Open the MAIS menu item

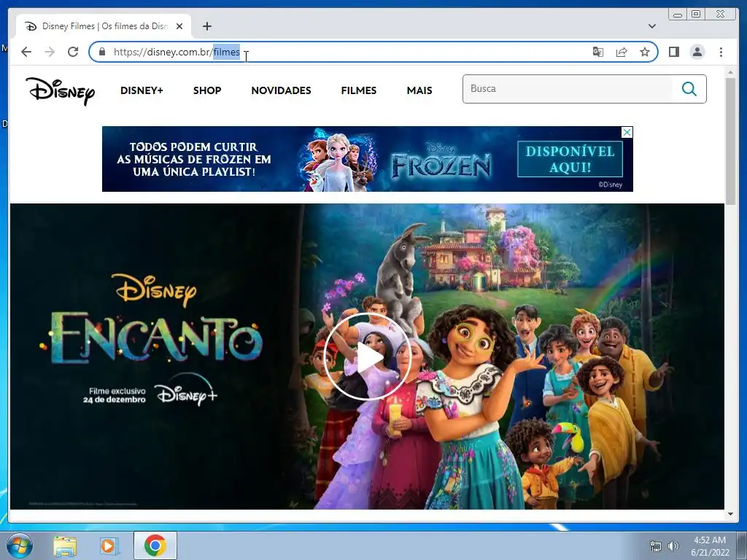pos(419,90)
